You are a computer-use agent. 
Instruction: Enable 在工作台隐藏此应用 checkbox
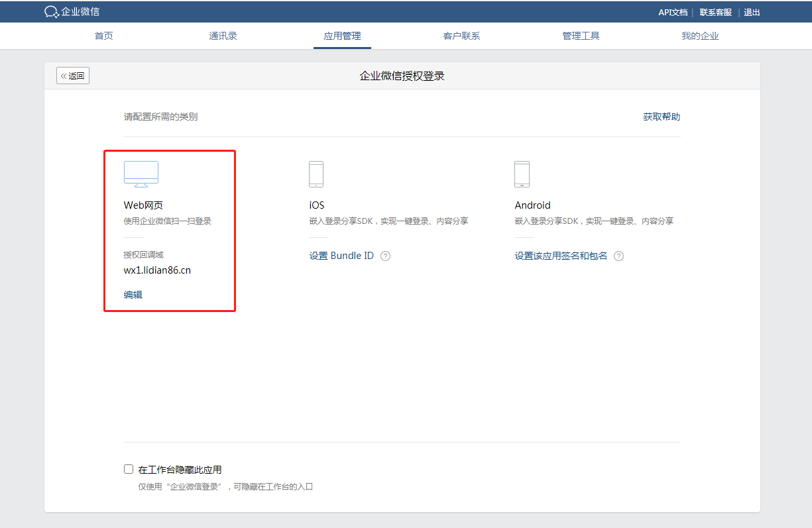129,469
